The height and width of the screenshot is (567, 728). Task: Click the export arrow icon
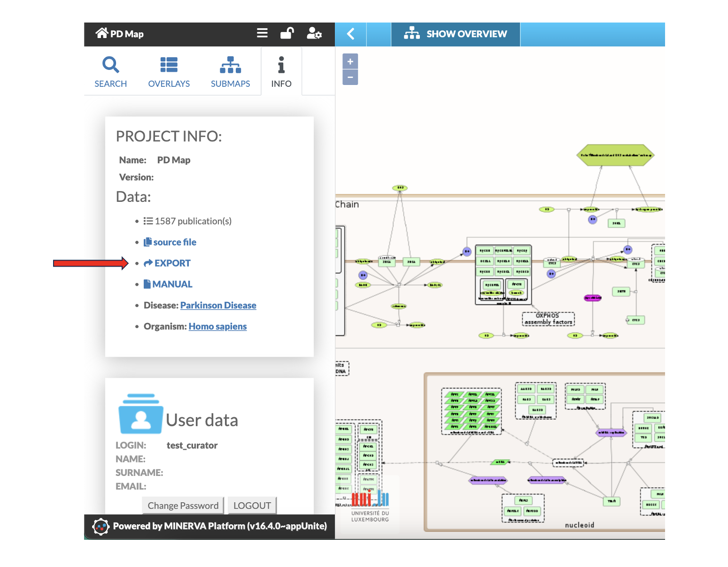pyautogui.click(x=148, y=263)
